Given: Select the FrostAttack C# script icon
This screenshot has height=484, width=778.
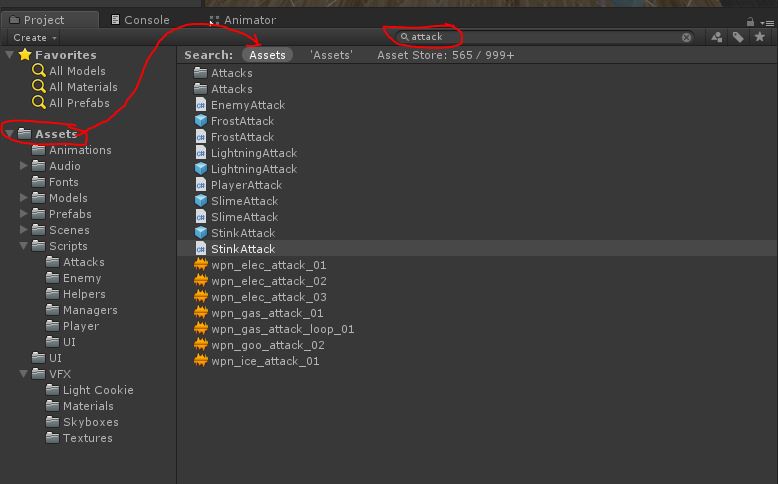Looking at the screenshot, I should (200, 137).
